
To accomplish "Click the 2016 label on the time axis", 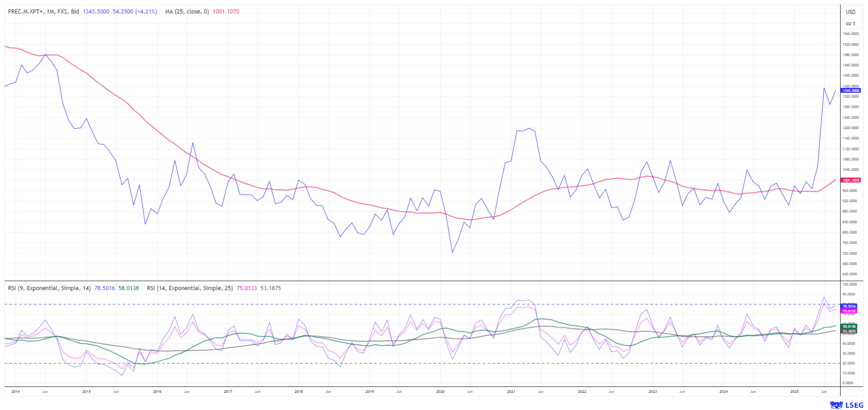I will pyautogui.click(x=157, y=391).
